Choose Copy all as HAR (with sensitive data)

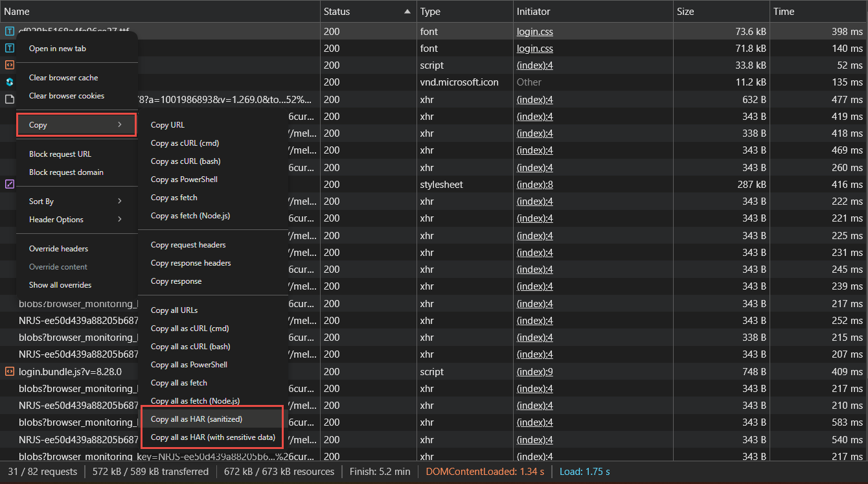point(212,437)
